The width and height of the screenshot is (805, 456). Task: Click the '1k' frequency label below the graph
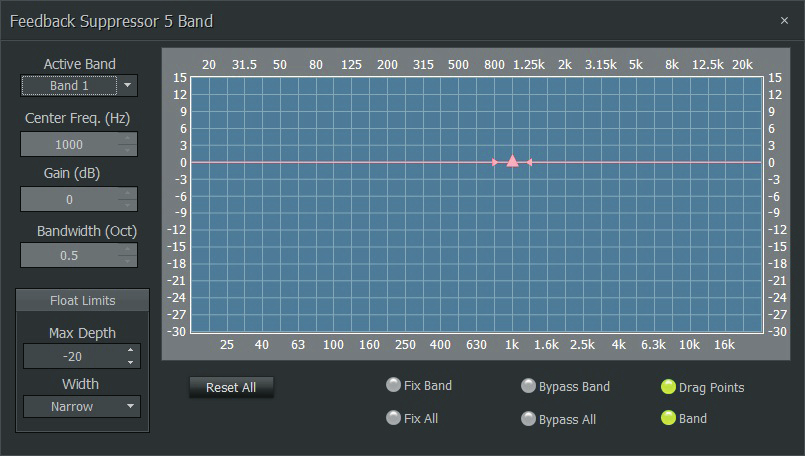(x=512, y=345)
